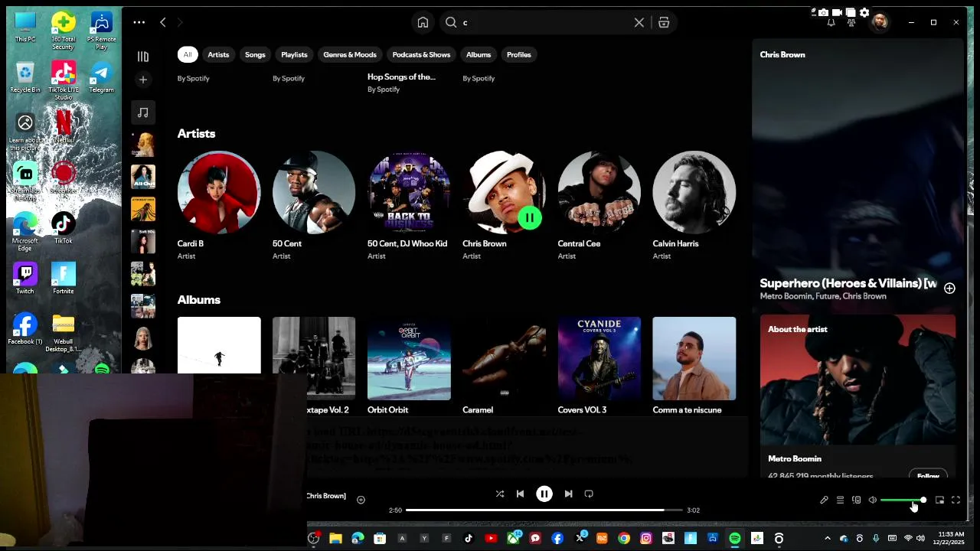Open Instagram from the taskbar
The height and width of the screenshot is (551, 980).
tap(646, 539)
